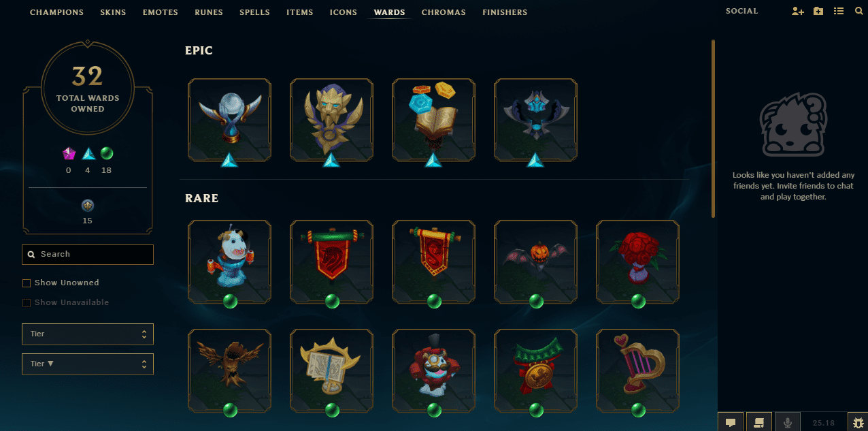
Task: Click the wards Search field
Action: [x=88, y=255]
